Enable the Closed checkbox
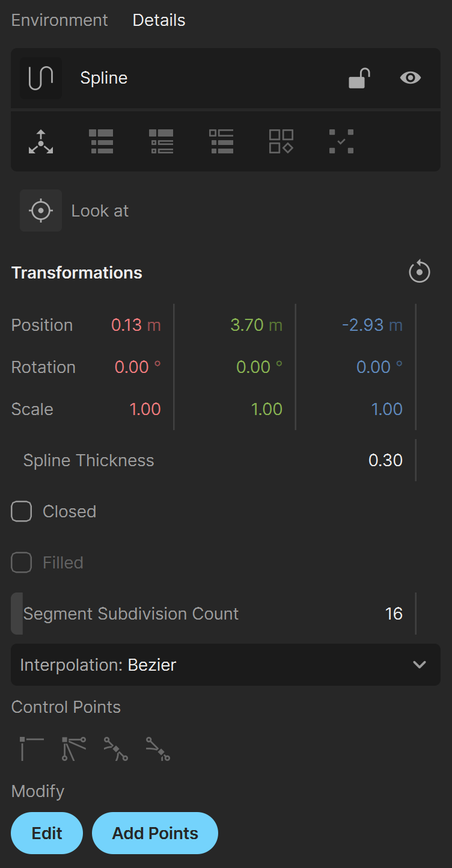 [x=22, y=511]
